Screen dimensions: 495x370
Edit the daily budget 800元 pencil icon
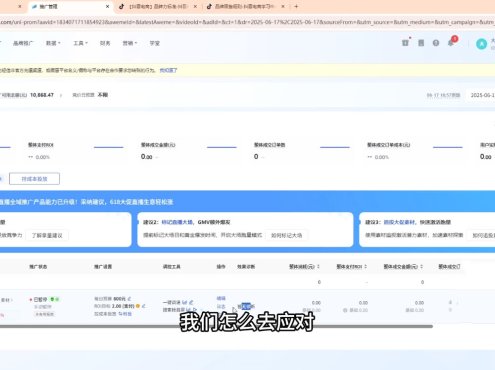[129, 299]
